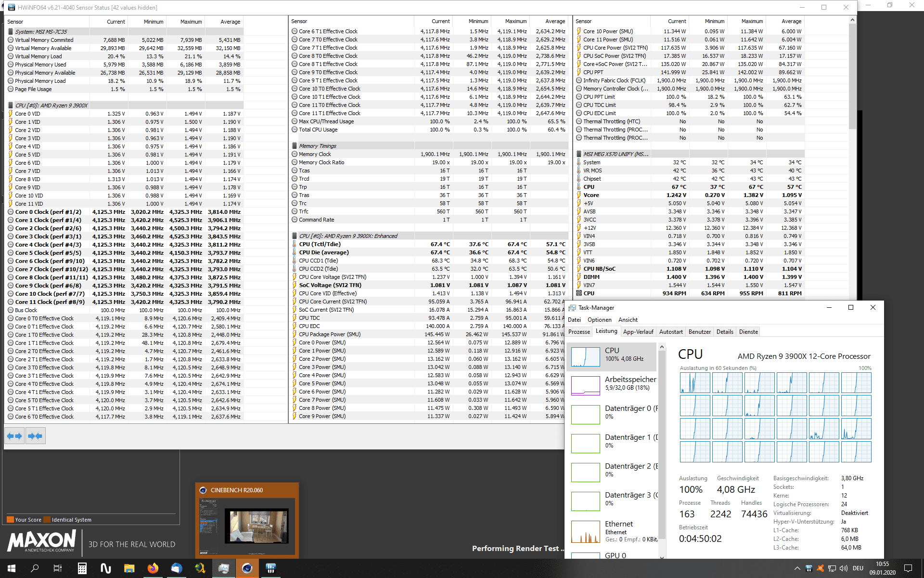924x578 pixels.
Task: Select the Ethernet performance entry
Action: tap(612, 532)
